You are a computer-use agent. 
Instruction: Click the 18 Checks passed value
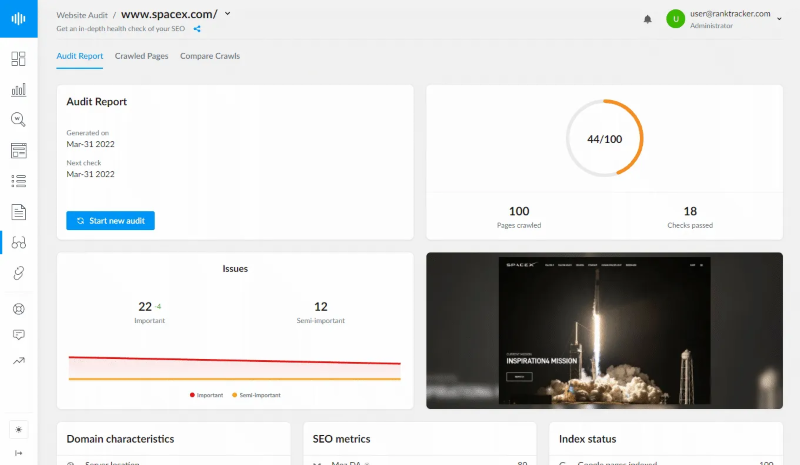tap(690, 211)
